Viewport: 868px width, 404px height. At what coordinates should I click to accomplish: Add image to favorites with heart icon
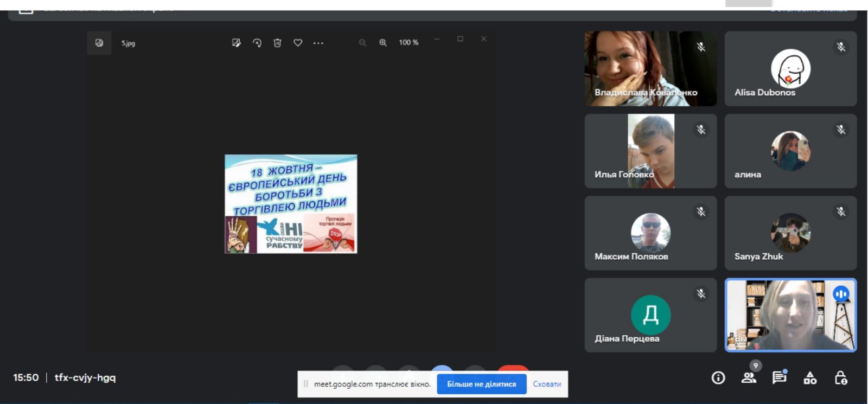click(298, 43)
